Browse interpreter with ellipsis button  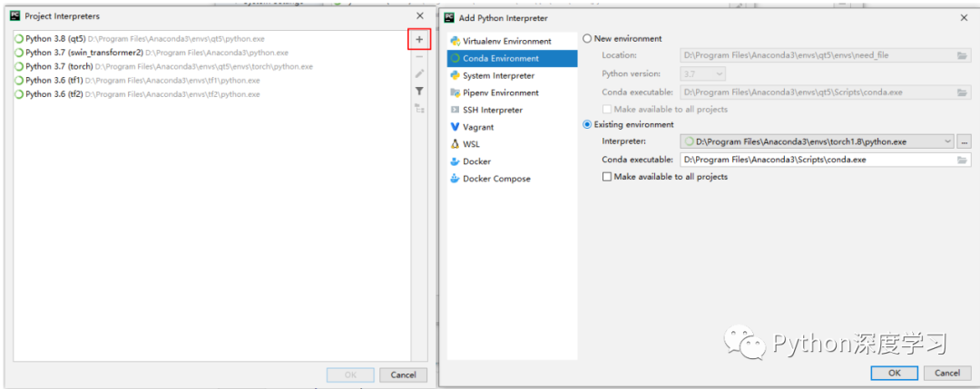point(965,141)
